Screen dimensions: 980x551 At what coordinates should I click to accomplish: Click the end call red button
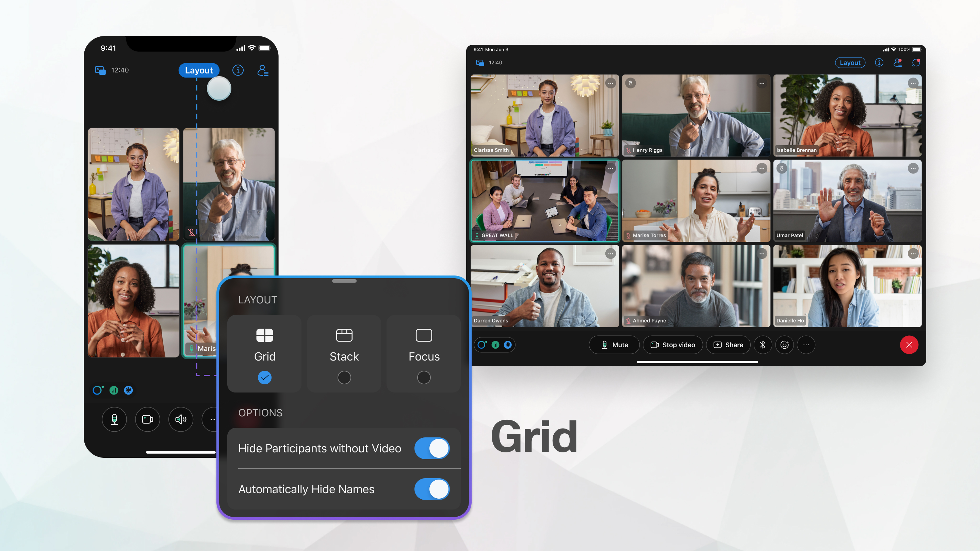click(x=909, y=344)
